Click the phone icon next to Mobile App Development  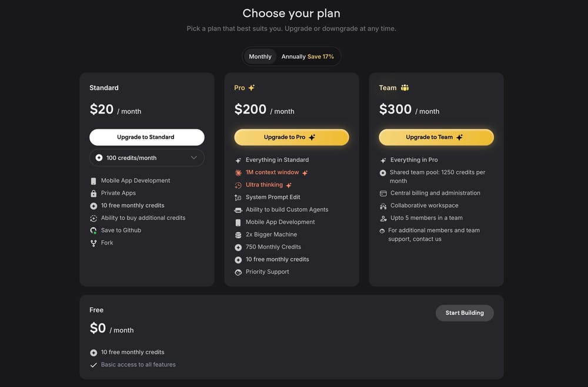(94, 180)
